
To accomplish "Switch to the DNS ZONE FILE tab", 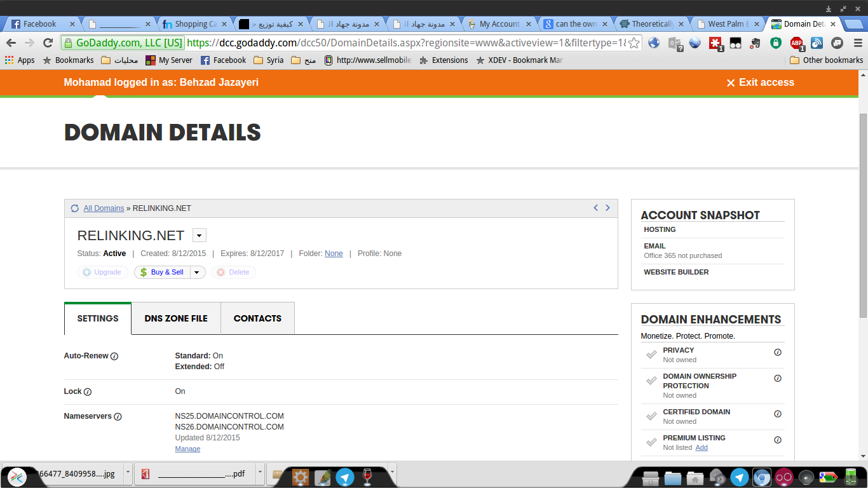I will [x=176, y=318].
